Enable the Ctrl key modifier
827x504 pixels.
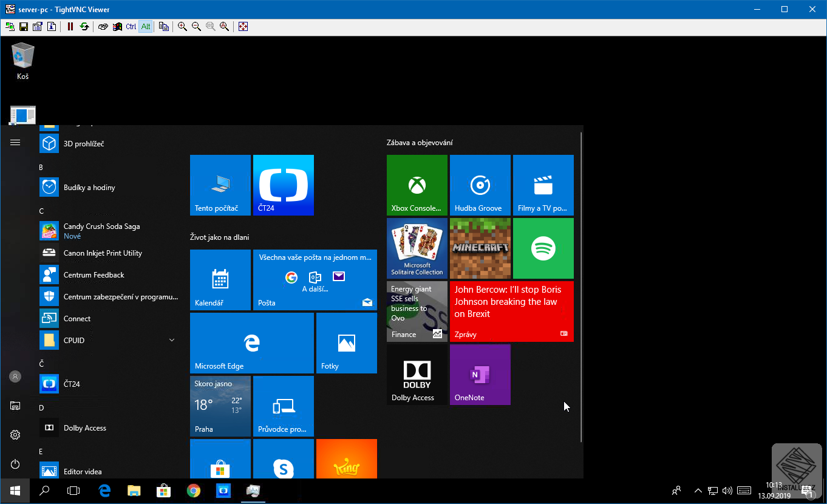(130, 26)
